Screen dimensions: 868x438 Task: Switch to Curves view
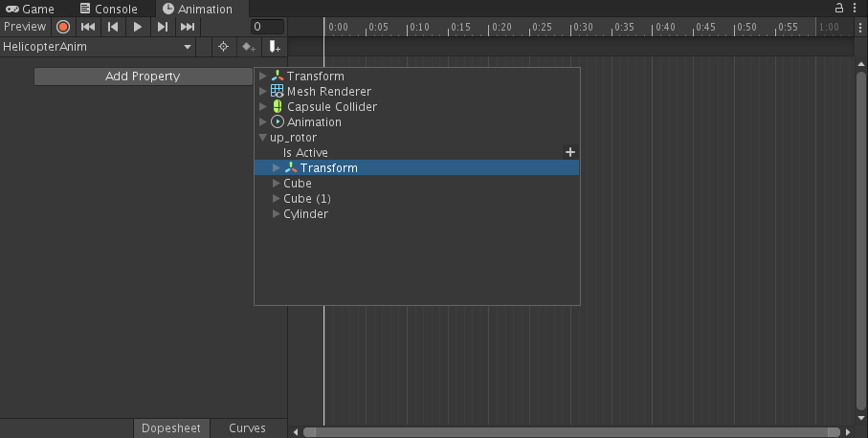(x=248, y=428)
